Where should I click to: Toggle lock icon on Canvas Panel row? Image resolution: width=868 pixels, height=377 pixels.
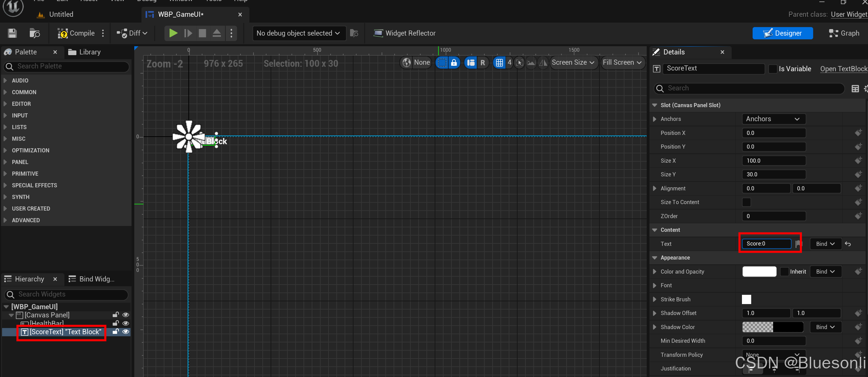point(116,315)
